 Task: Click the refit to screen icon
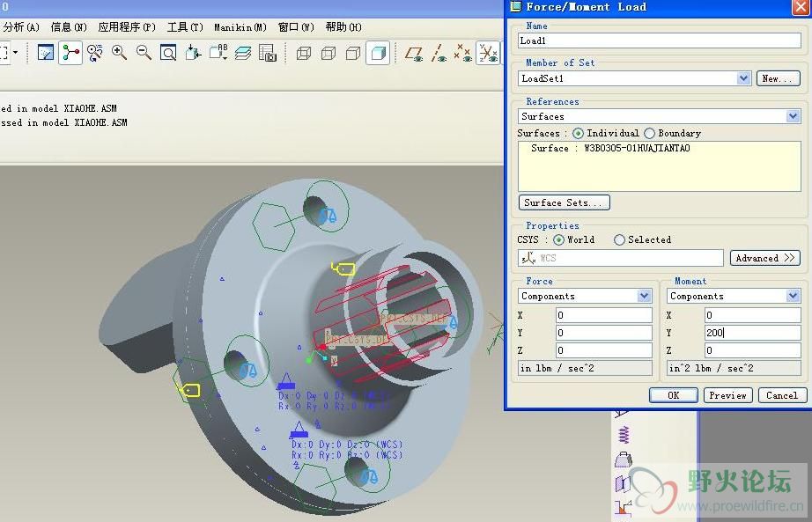point(168,52)
